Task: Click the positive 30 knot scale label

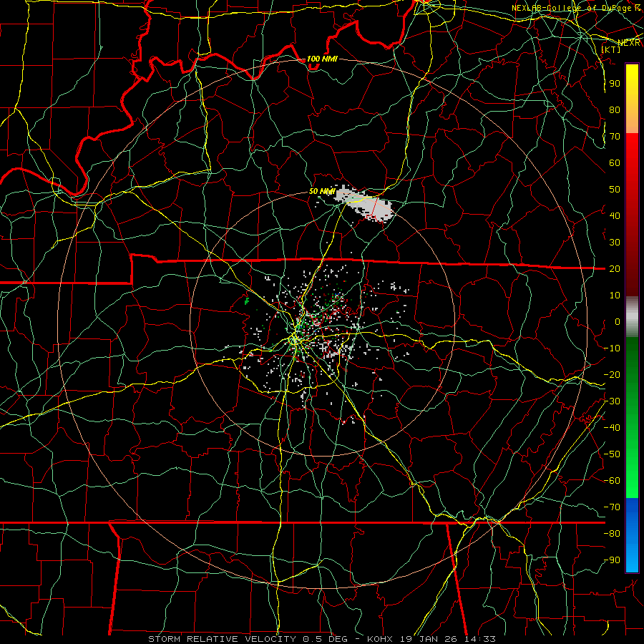Action: point(615,243)
